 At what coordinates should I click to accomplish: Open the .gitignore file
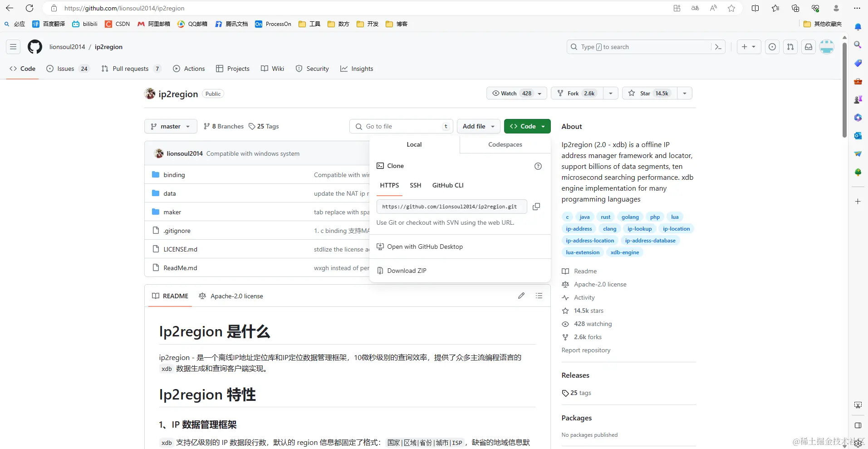[177, 231]
